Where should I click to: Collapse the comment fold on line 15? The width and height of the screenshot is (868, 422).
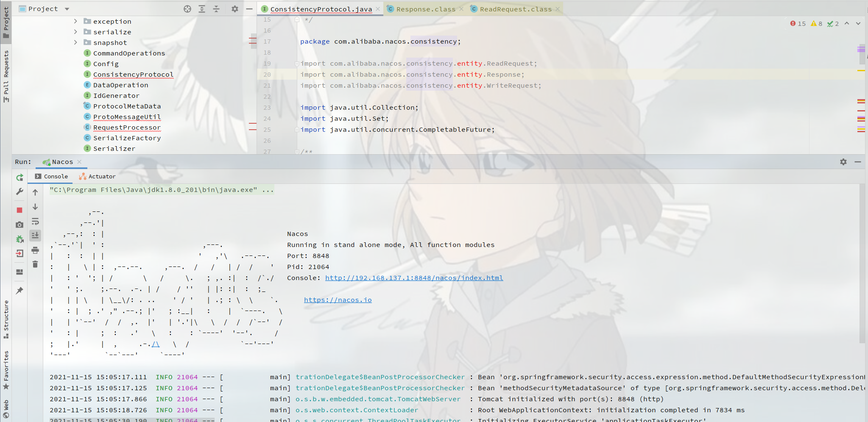point(297,20)
